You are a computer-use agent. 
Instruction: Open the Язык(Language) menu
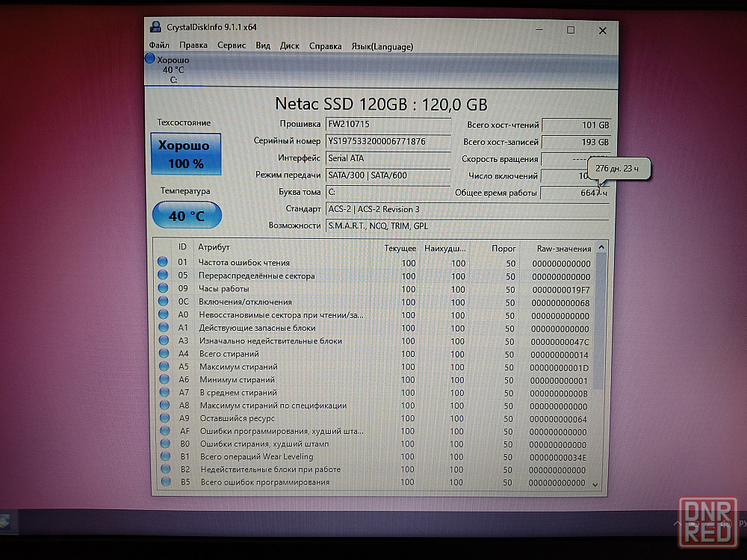coord(382,46)
